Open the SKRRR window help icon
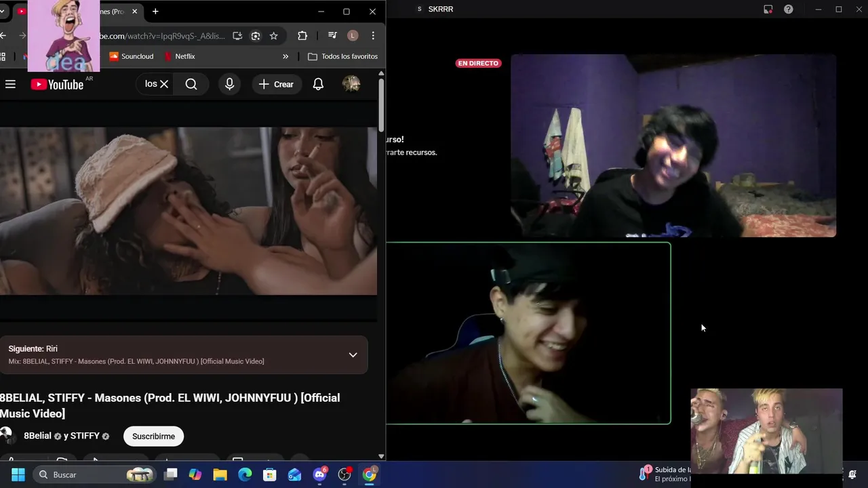 coord(789,9)
